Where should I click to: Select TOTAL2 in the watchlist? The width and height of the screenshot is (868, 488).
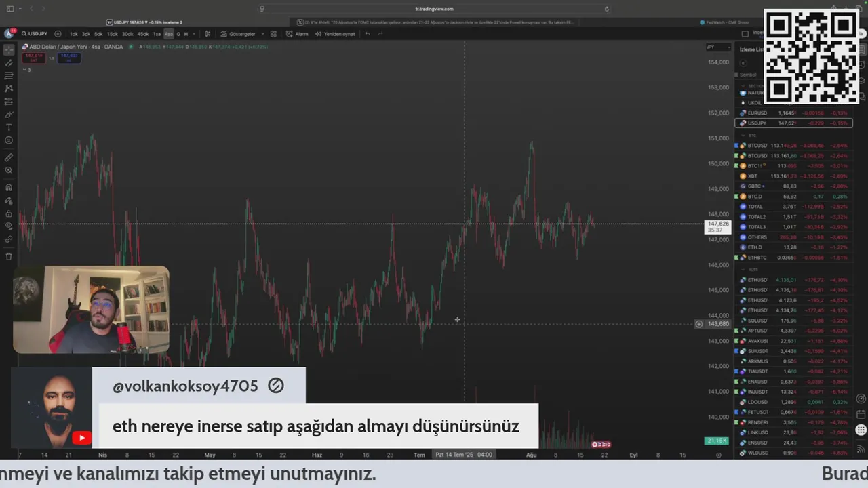coord(793,217)
